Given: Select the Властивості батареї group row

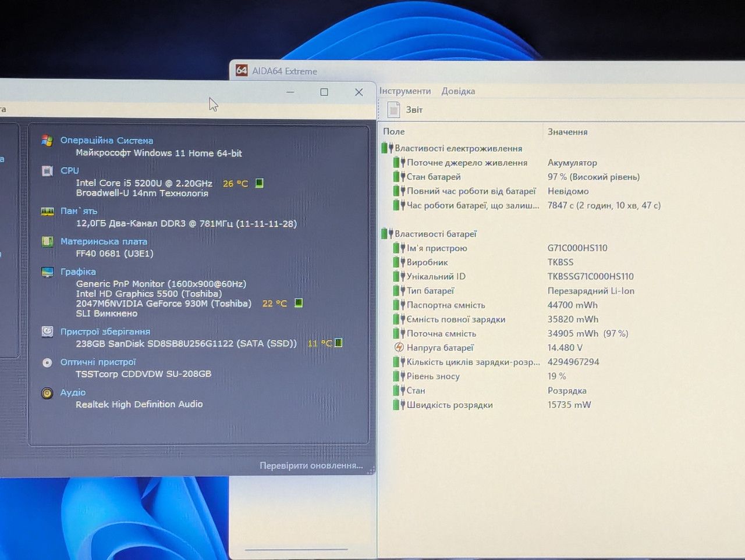Looking at the screenshot, I should (x=435, y=234).
